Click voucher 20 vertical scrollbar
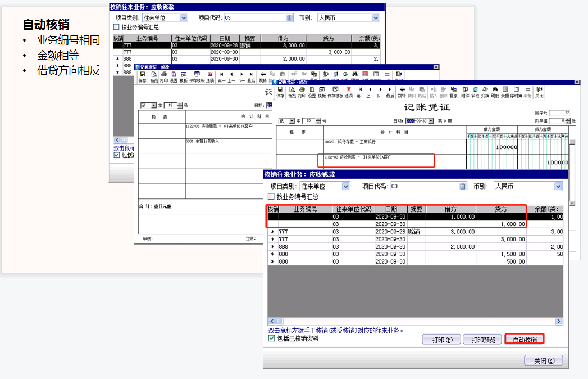Screen dimensions: 588x379 click(572, 173)
